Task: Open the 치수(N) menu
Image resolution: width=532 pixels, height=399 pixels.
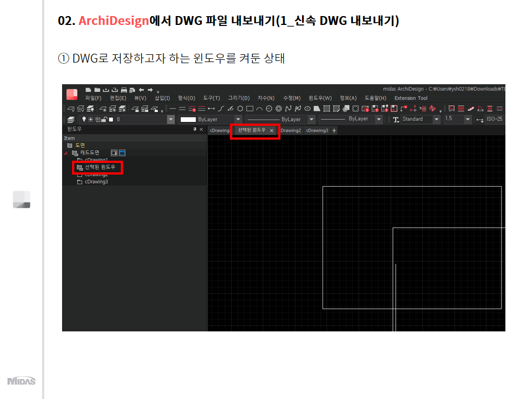Action: 266,98
